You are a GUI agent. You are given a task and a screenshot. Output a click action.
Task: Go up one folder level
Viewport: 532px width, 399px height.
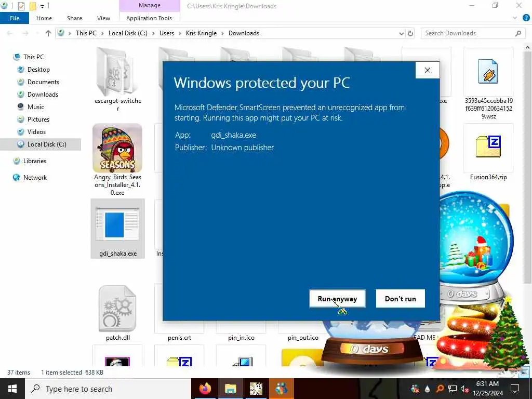click(48, 33)
